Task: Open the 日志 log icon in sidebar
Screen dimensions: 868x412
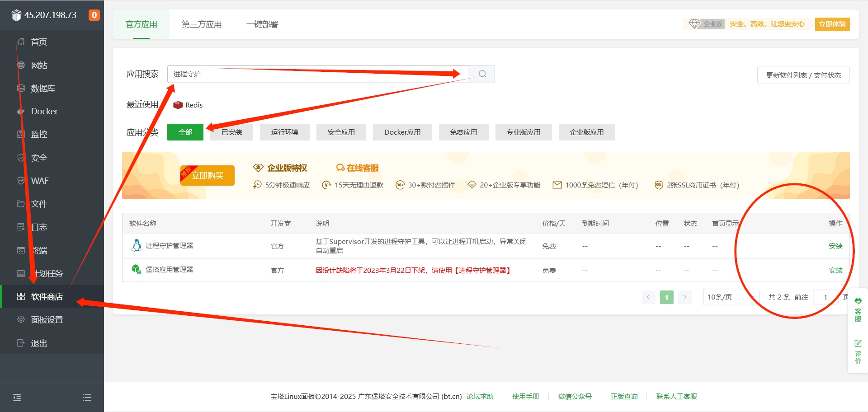Action: coord(21,227)
